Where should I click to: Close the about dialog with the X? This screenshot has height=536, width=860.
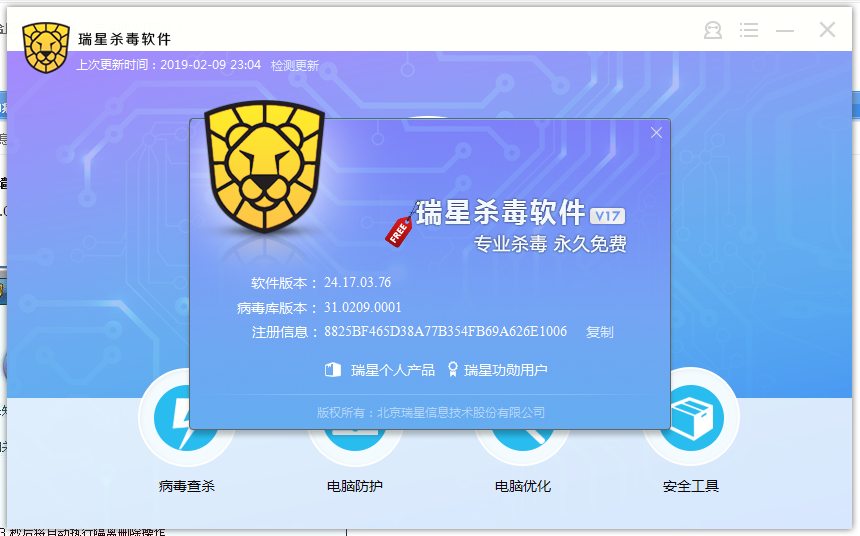[x=656, y=133]
